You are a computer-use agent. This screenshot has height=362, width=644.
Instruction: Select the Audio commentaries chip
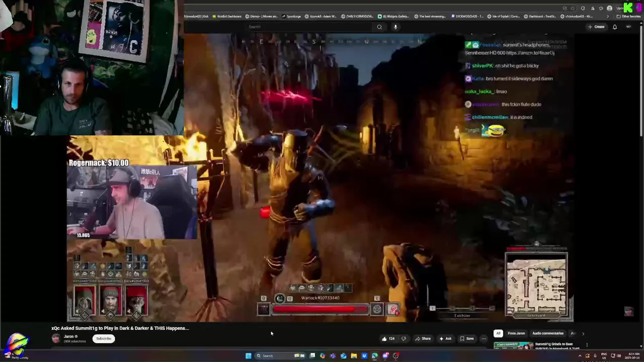tap(548, 333)
